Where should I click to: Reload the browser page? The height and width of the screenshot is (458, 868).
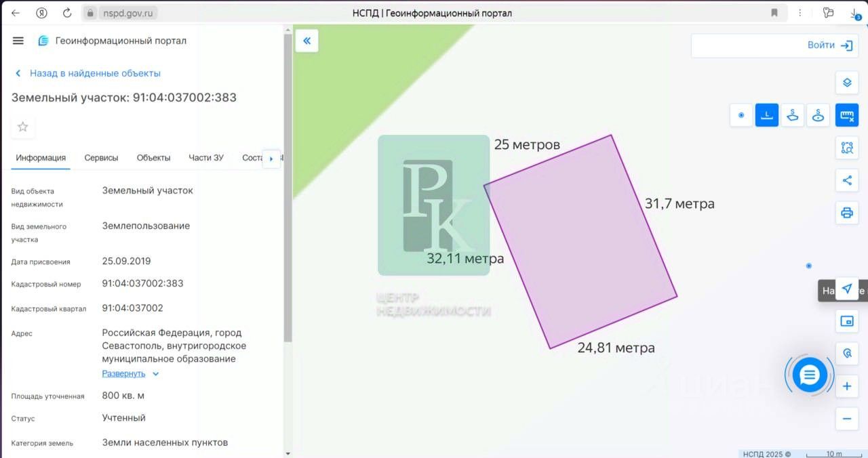click(67, 13)
